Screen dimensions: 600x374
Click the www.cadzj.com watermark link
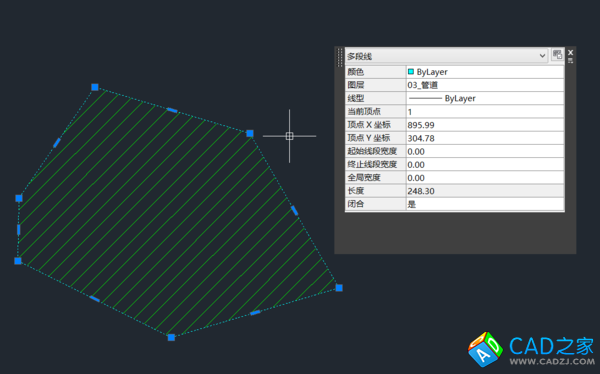(552, 361)
